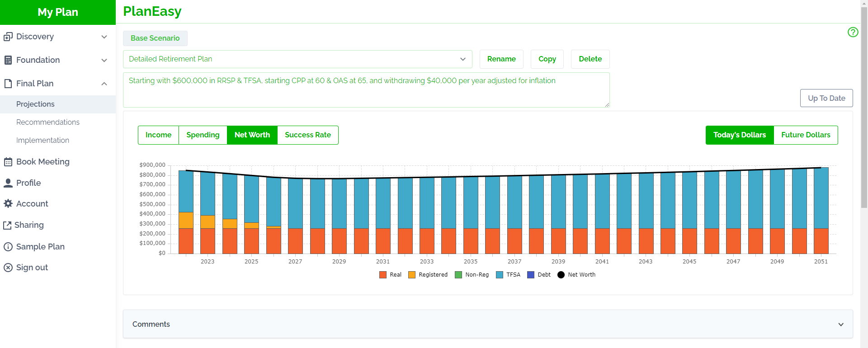Select Sign out in sidebar
The height and width of the screenshot is (348, 868).
[x=32, y=268]
